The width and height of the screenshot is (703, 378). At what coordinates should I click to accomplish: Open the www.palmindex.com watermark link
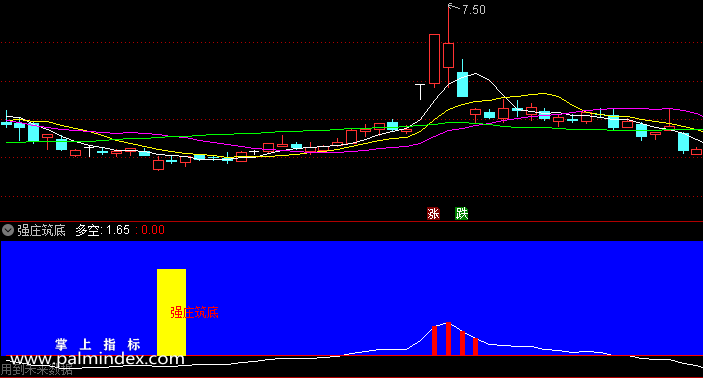tap(97, 359)
